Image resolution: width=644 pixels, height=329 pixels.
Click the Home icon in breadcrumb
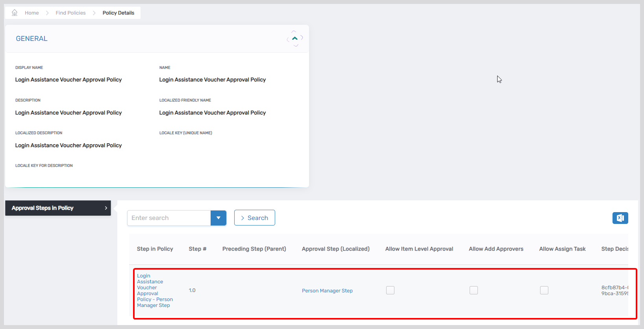pos(15,13)
